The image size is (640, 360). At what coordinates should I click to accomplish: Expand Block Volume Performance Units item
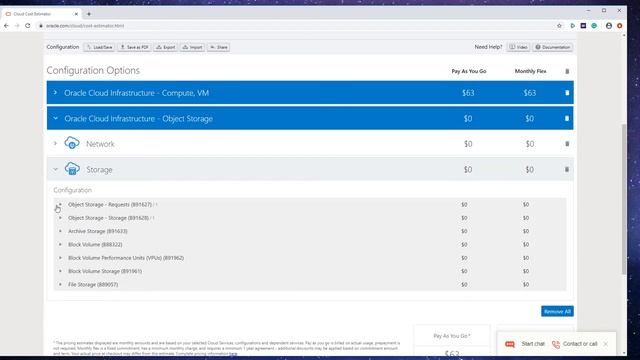coord(60,258)
